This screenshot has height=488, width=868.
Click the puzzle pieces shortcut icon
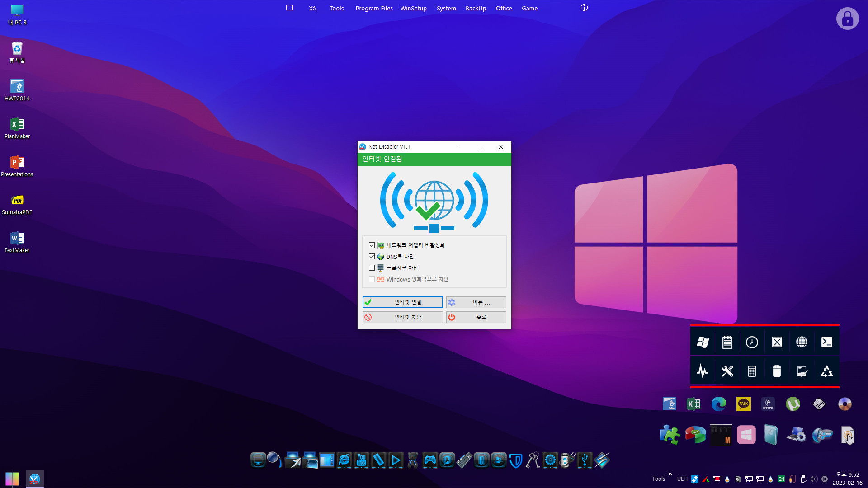click(x=670, y=435)
